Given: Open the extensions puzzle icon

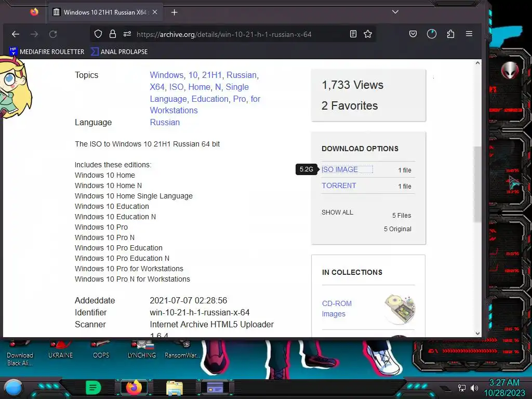Looking at the screenshot, I should click(450, 34).
